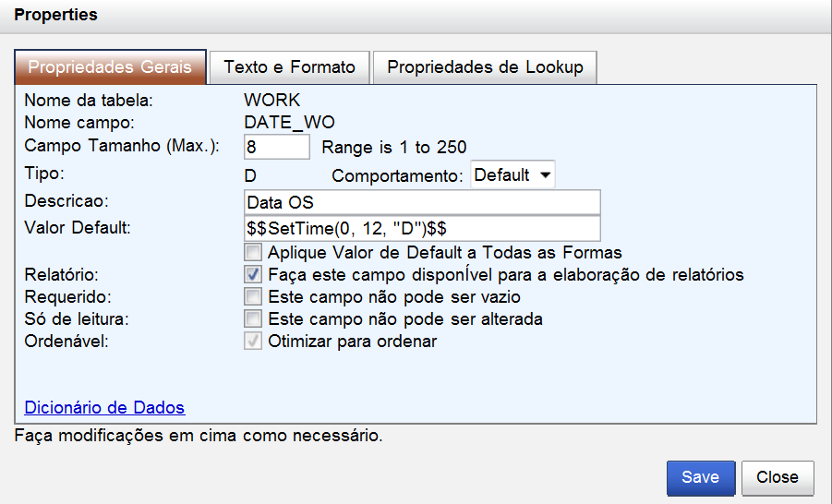Click the Campo Tamanho input field

point(277,147)
